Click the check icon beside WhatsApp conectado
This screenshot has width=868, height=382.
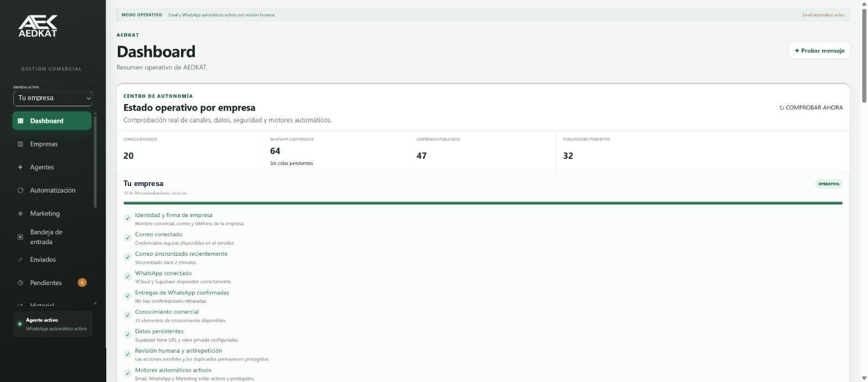(x=127, y=276)
